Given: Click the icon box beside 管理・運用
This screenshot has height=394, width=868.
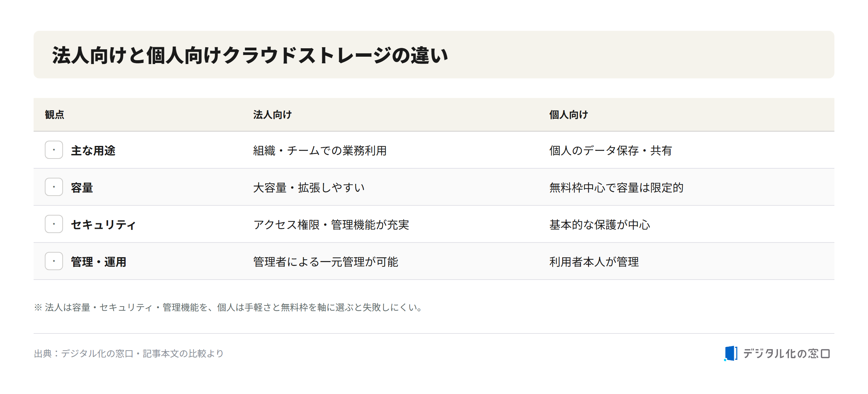Looking at the screenshot, I should (54, 261).
